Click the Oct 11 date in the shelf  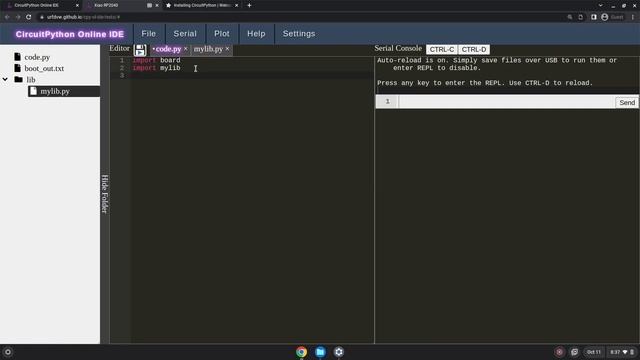(594, 352)
